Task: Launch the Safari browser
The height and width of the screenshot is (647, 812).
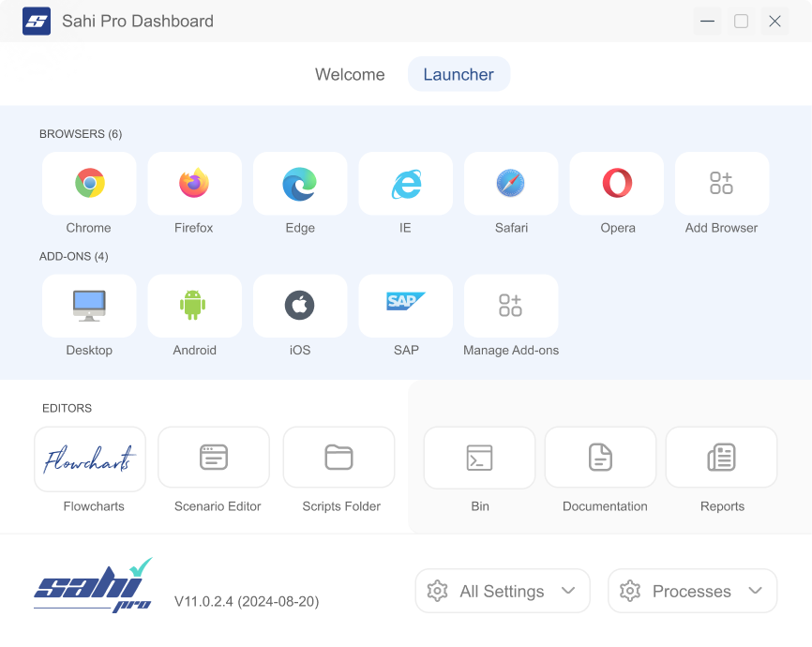Action: [x=511, y=184]
